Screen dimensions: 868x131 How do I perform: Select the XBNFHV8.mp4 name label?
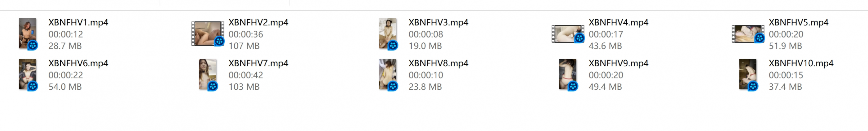pos(438,63)
